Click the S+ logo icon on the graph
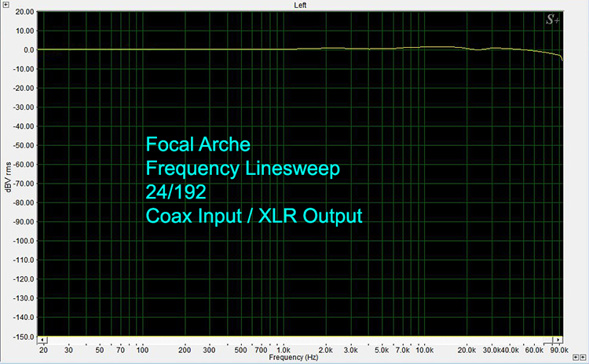589x364 pixels. point(553,21)
